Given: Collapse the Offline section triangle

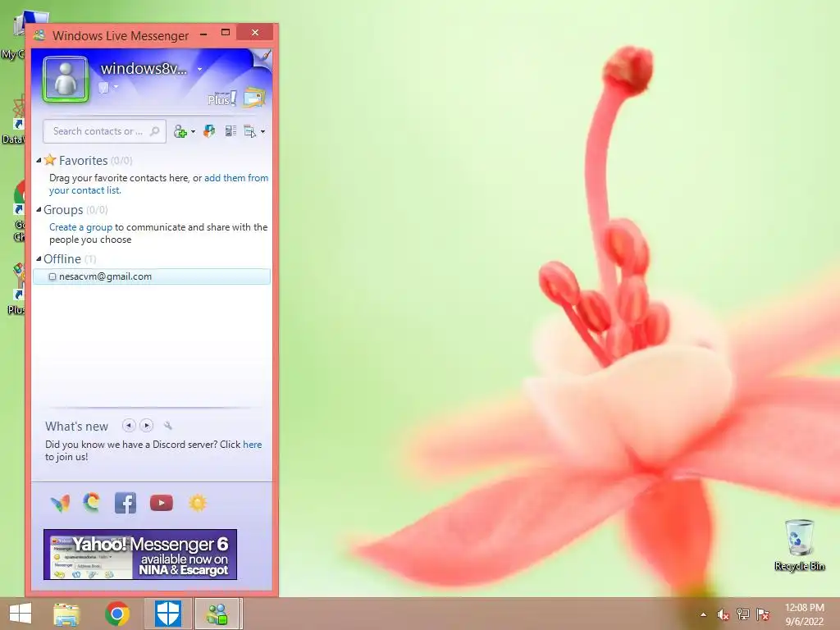Looking at the screenshot, I should tap(39, 258).
